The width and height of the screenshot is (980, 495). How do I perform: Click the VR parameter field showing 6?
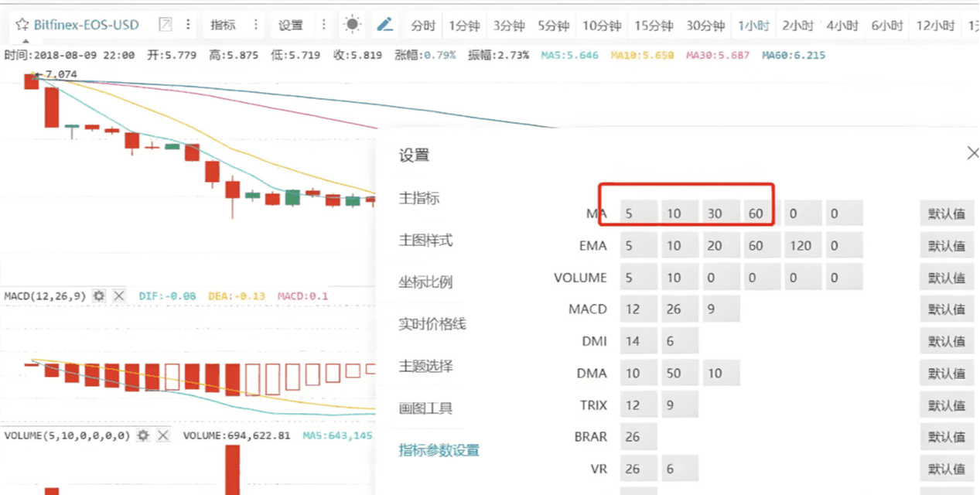point(680,468)
